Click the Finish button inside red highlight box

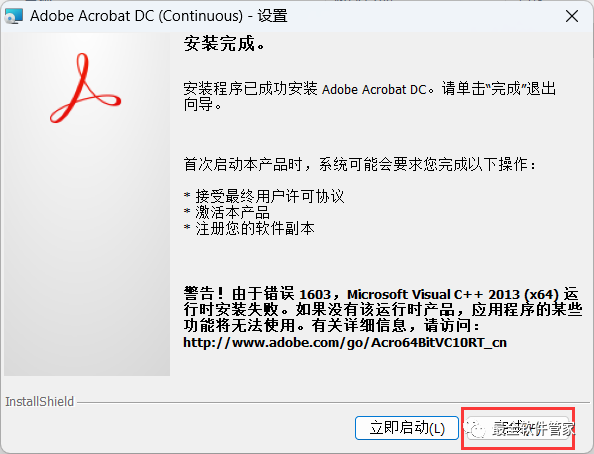[518, 428]
